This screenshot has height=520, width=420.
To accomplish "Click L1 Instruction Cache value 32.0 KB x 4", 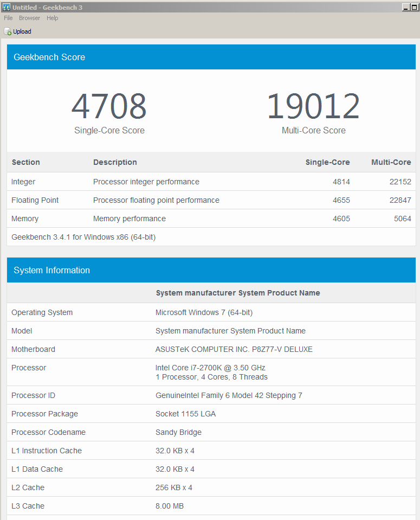I will [175, 451].
